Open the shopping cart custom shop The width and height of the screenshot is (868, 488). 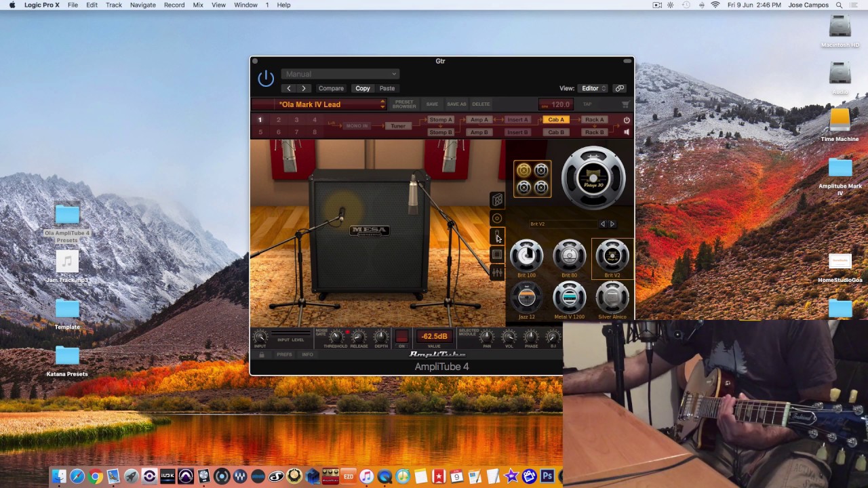[x=625, y=104]
